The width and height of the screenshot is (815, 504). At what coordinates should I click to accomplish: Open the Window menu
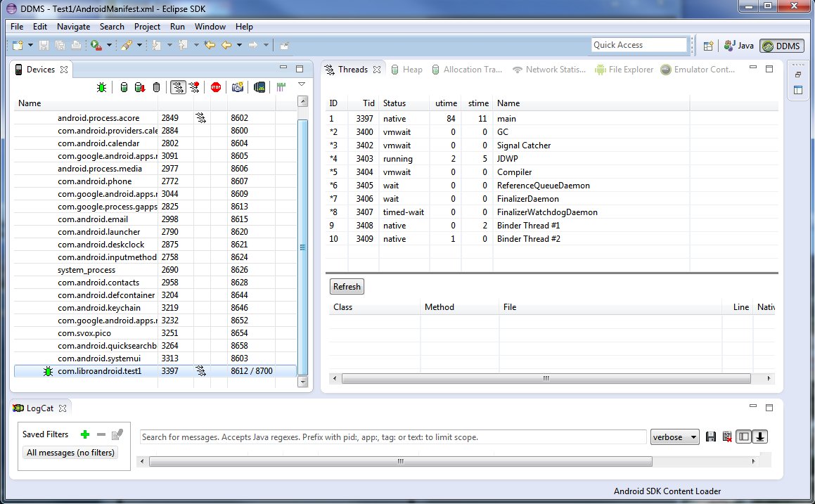point(210,27)
